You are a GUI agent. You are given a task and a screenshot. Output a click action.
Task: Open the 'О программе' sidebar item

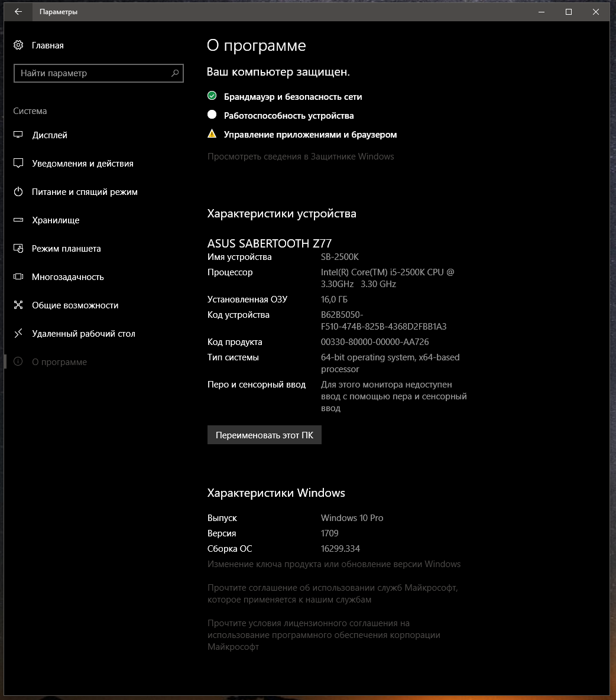click(59, 362)
